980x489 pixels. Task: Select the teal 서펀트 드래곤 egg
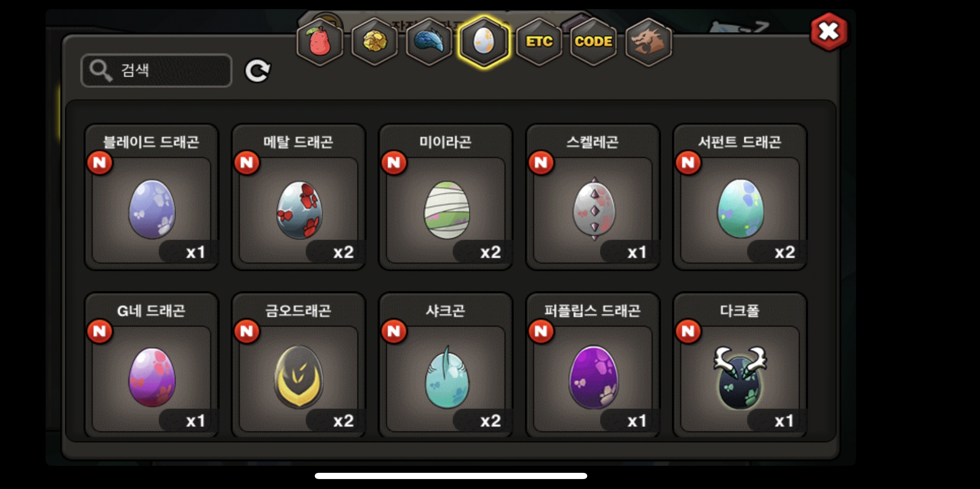740,197
